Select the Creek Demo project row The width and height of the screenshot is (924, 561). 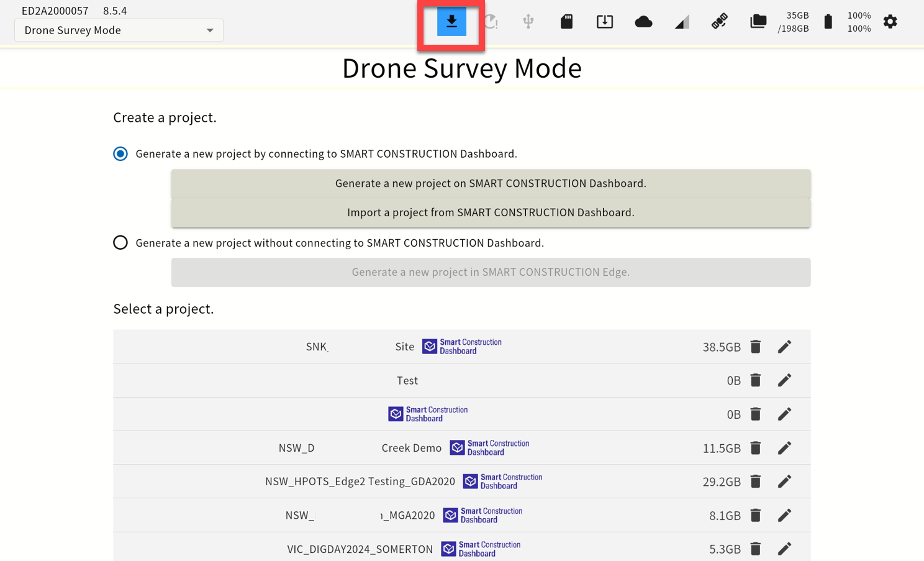tap(461, 448)
